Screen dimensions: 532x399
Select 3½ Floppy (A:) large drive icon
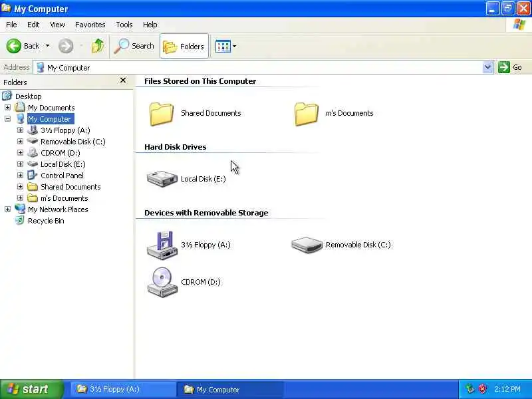point(162,245)
